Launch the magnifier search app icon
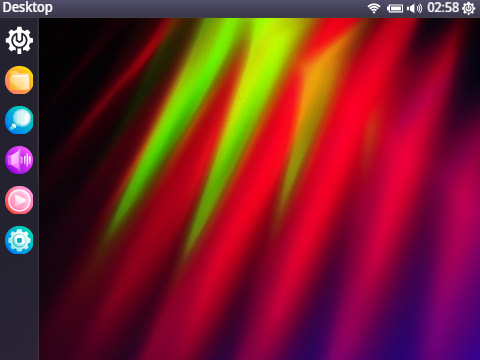Viewport: 480px width, 360px height. pos(19,120)
